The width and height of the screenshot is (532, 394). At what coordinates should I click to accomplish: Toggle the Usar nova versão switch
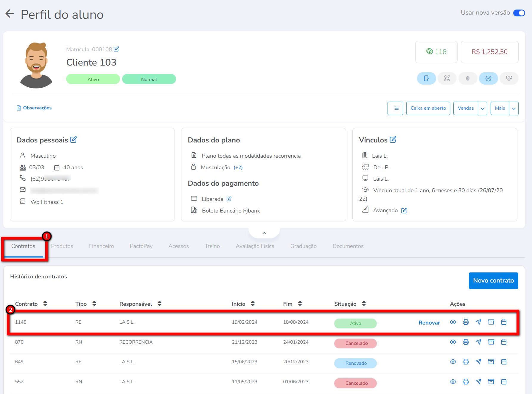tap(519, 13)
